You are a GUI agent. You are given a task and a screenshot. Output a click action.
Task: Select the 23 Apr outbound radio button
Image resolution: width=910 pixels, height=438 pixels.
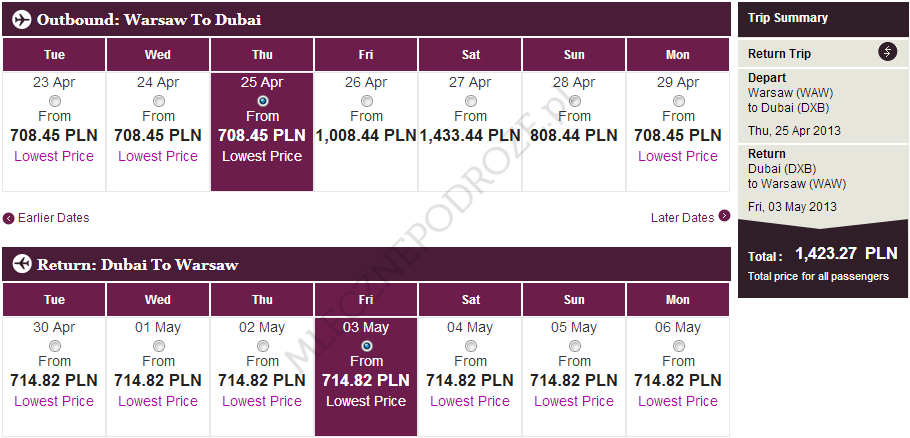(55, 101)
